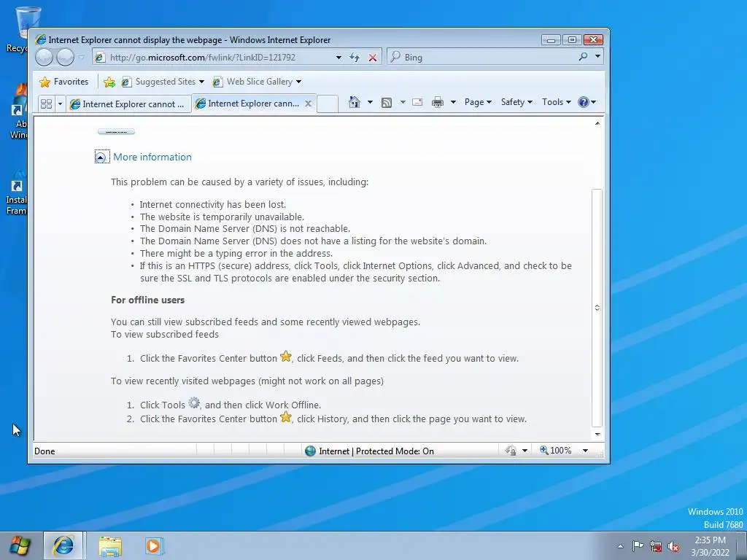The width and height of the screenshot is (747, 560).
Task: Go back with the browser Back arrow
Action: pyautogui.click(x=44, y=57)
